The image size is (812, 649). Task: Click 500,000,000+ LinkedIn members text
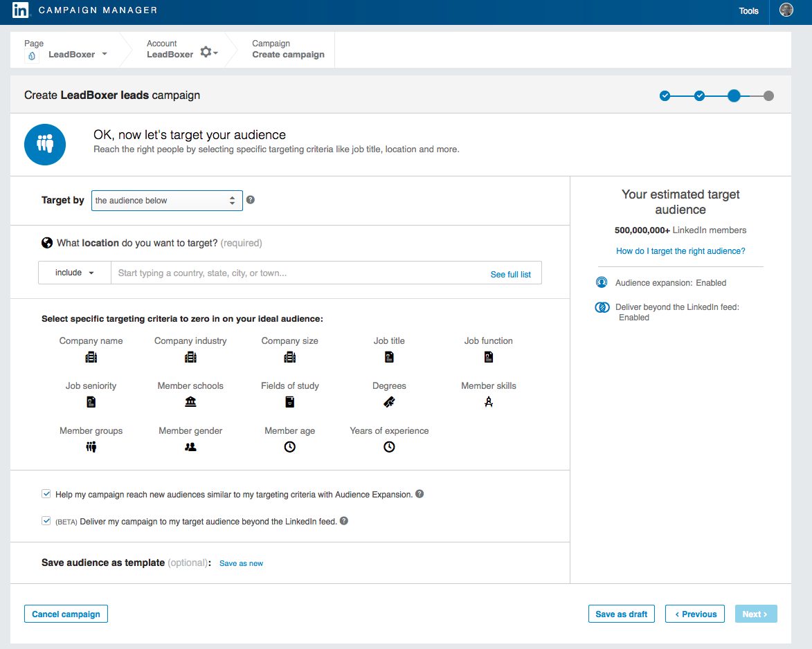point(680,230)
